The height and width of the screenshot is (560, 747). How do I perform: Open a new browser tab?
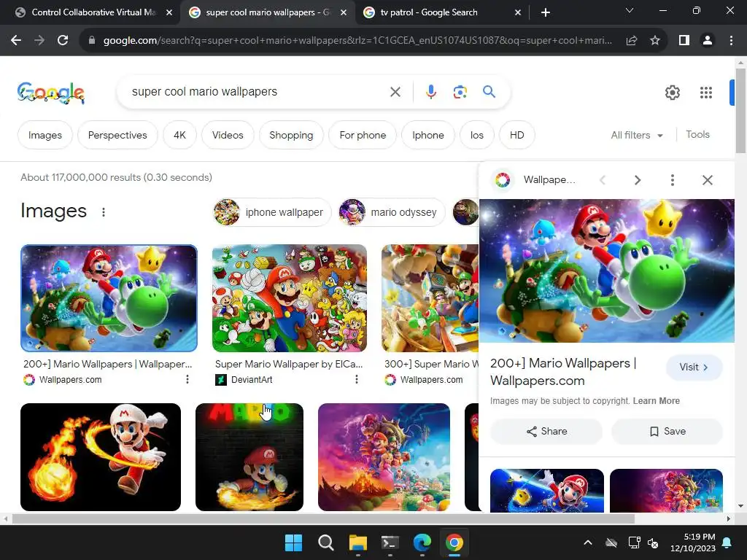[x=546, y=13]
